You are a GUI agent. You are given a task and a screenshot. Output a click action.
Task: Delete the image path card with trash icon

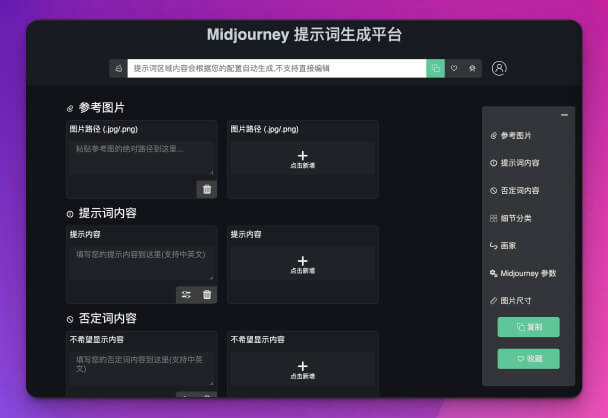pos(207,189)
